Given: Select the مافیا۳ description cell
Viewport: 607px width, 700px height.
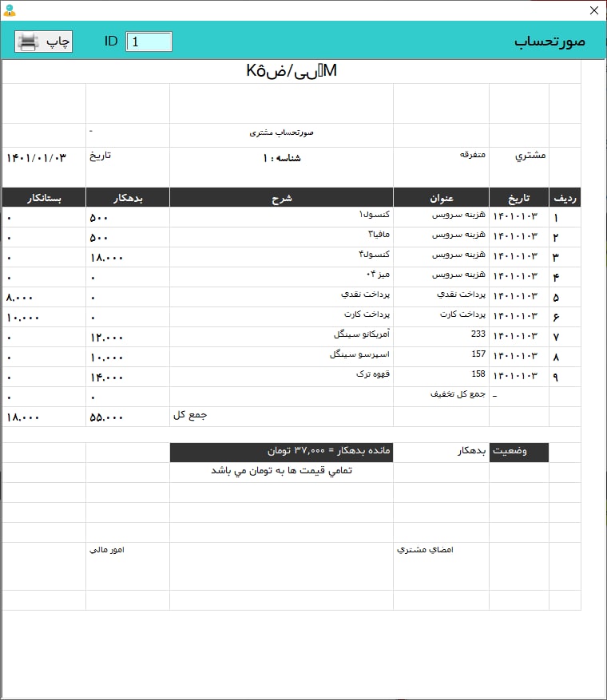Looking at the screenshot, I should (x=377, y=235).
